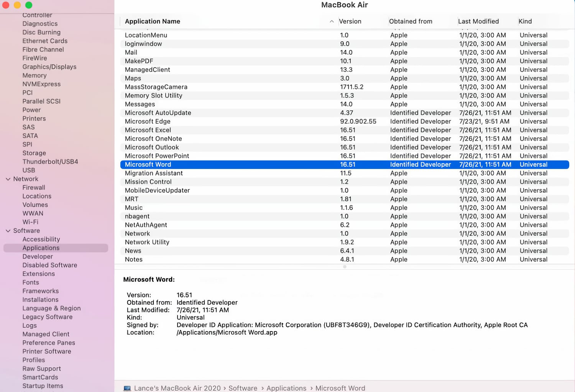This screenshot has width=575, height=392.
Task: Open 'Applications' in the breadcrumb path
Action: tap(286, 388)
